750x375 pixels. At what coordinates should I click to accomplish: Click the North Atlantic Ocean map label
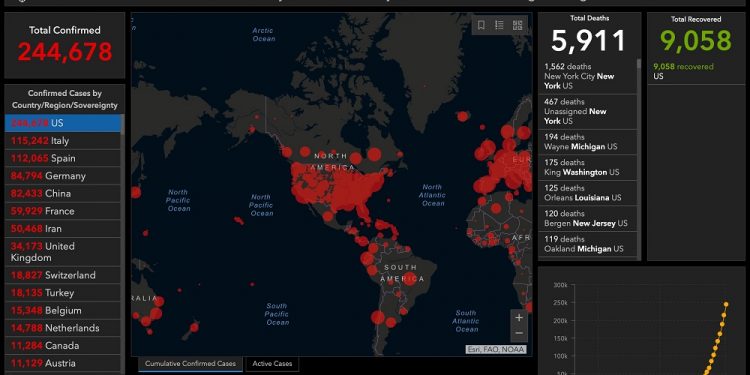[x=432, y=195]
